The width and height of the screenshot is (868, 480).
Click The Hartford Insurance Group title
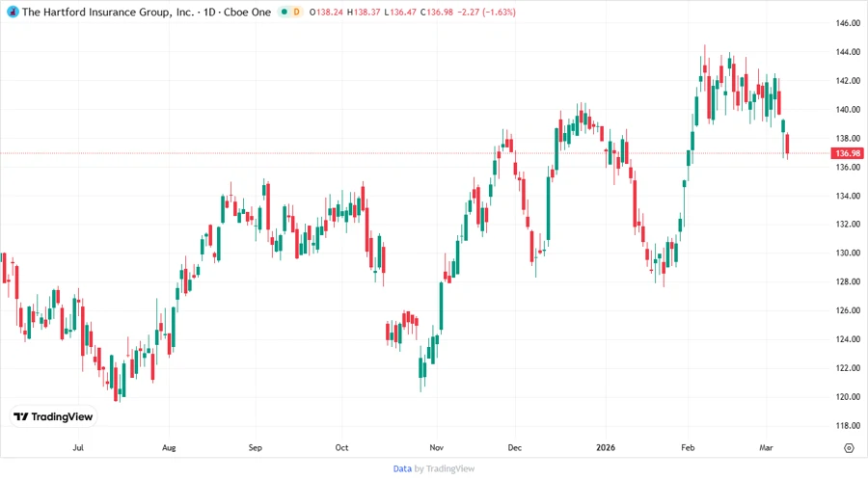[108, 12]
